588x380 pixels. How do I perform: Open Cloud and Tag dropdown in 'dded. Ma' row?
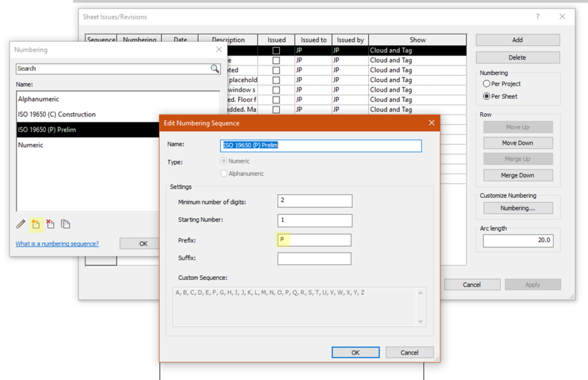pyautogui.click(x=417, y=109)
